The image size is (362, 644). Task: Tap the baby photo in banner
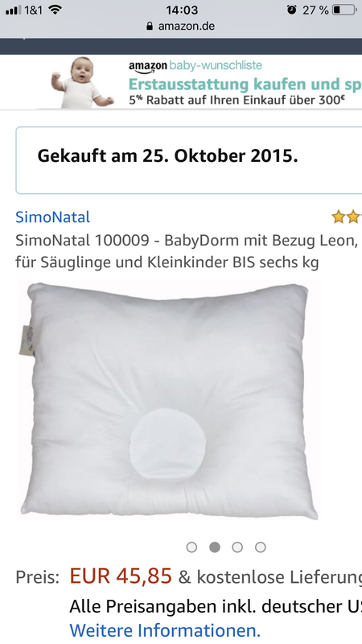82,82
